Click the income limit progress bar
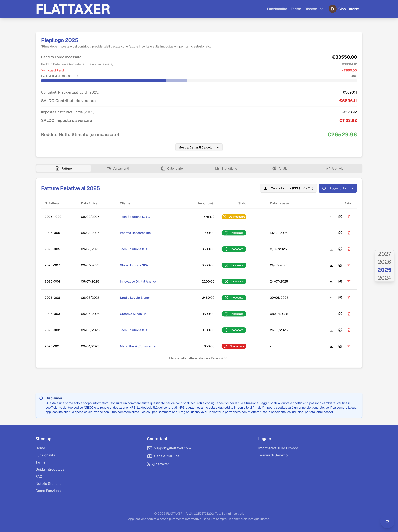Image resolution: width=398 pixels, height=532 pixels. (199, 81)
